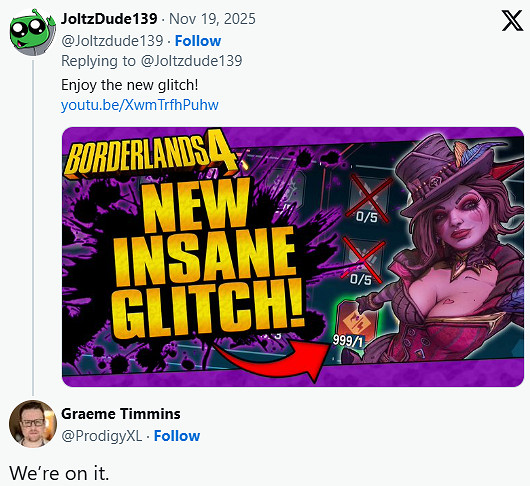The image size is (530, 486).
Task: Open the X logo icon
Action: [512, 21]
